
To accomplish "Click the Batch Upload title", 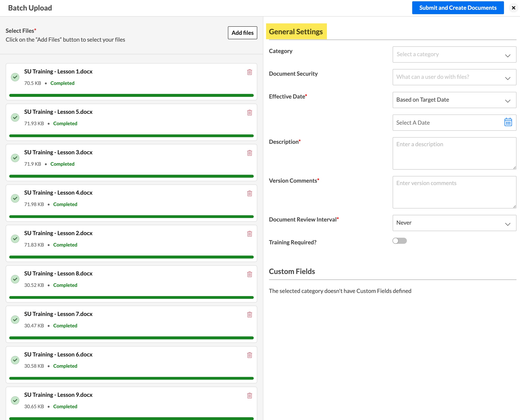I will tap(30, 8).
